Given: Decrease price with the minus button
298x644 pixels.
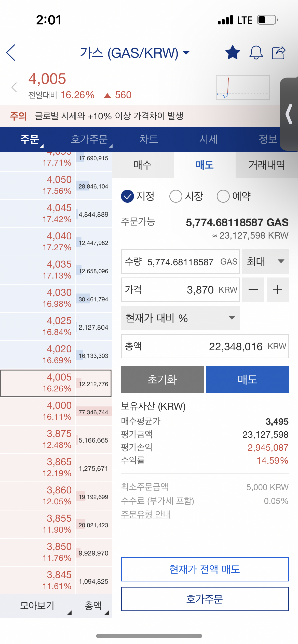Looking at the screenshot, I should [253, 290].
